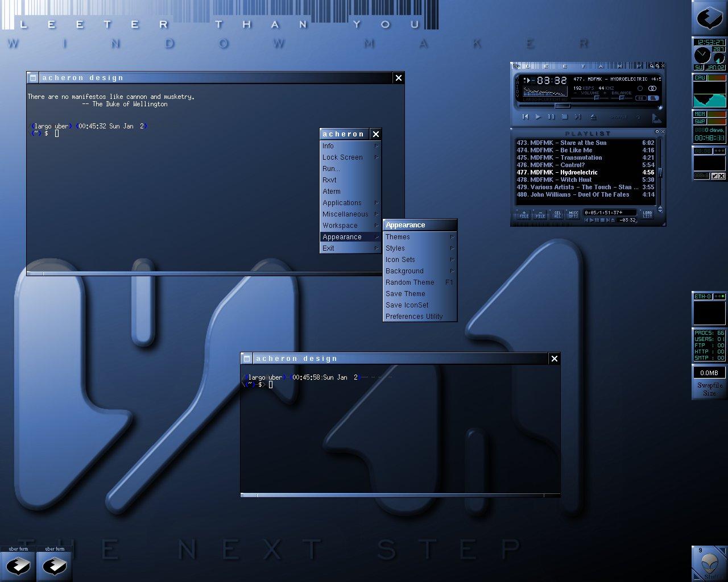Expand the Info submenu
The height and width of the screenshot is (582, 728).
tap(350, 146)
